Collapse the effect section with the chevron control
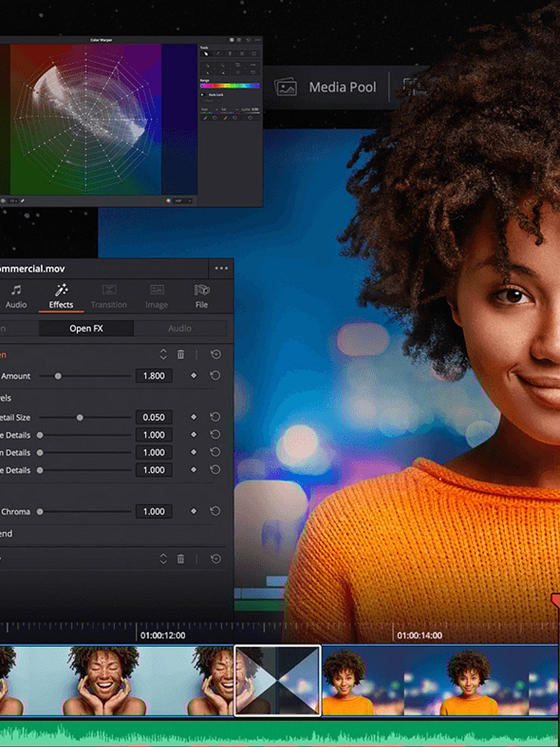The image size is (560, 747). click(x=162, y=355)
